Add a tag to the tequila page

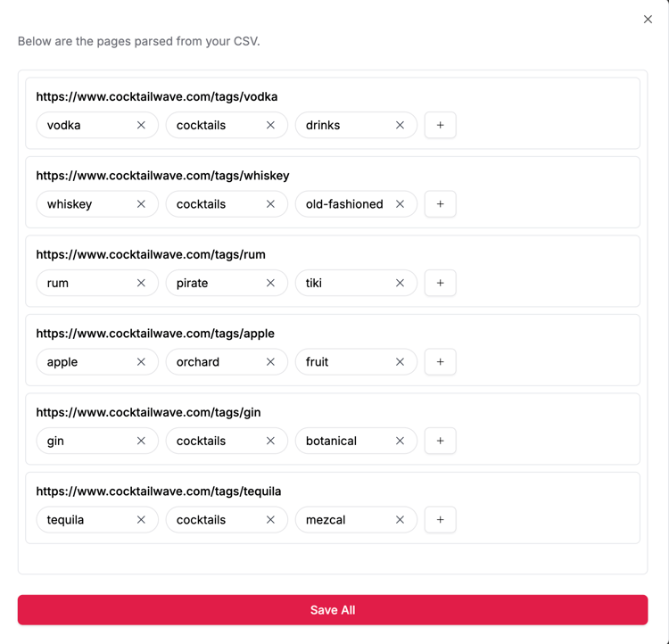click(x=440, y=520)
